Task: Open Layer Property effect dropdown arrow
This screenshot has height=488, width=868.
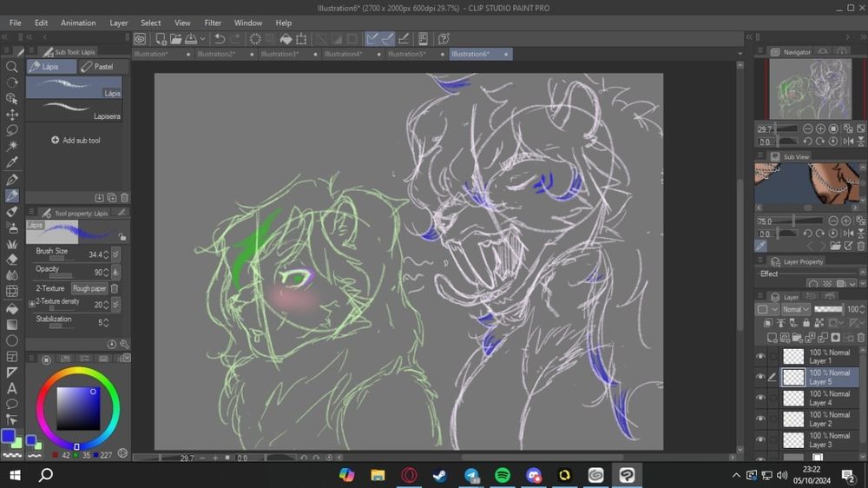Action: tap(852, 284)
